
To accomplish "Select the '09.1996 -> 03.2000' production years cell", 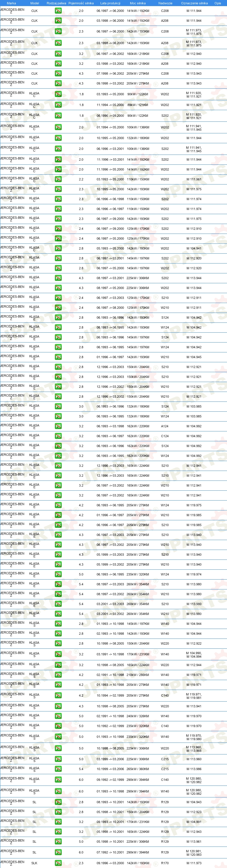I will (x=110, y=863).
